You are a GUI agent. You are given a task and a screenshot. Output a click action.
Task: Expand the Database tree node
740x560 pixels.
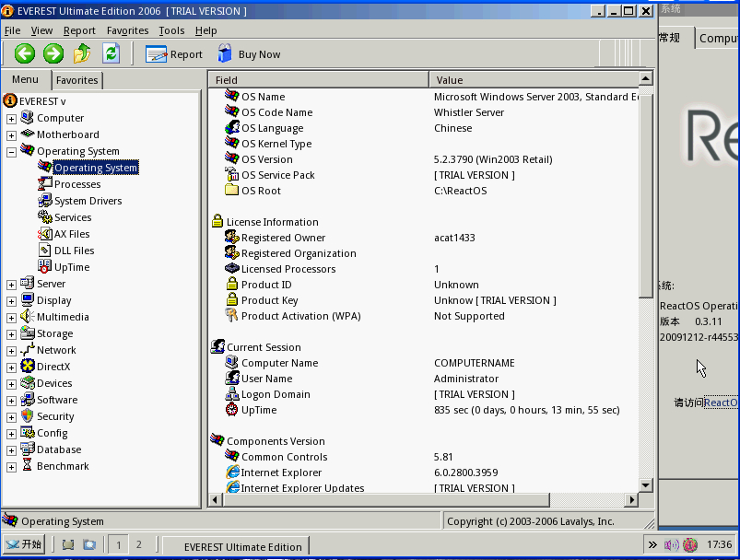(11, 450)
